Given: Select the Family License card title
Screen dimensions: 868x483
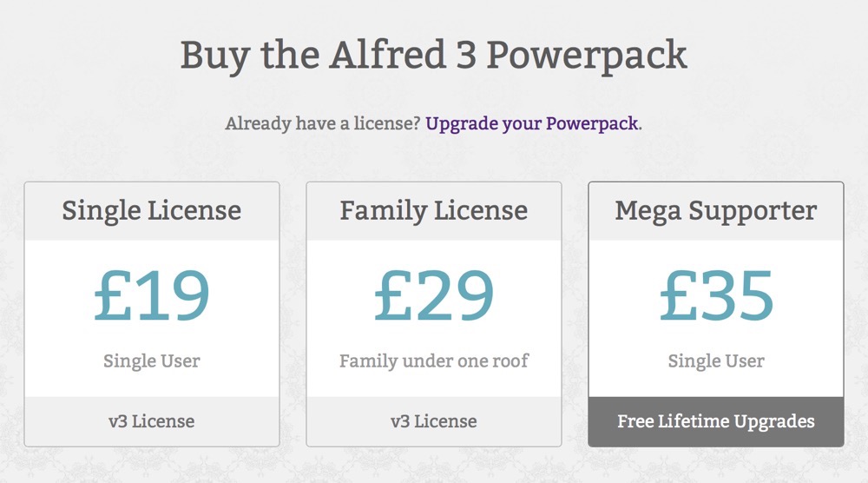Looking at the screenshot, I should click(434, 210).
